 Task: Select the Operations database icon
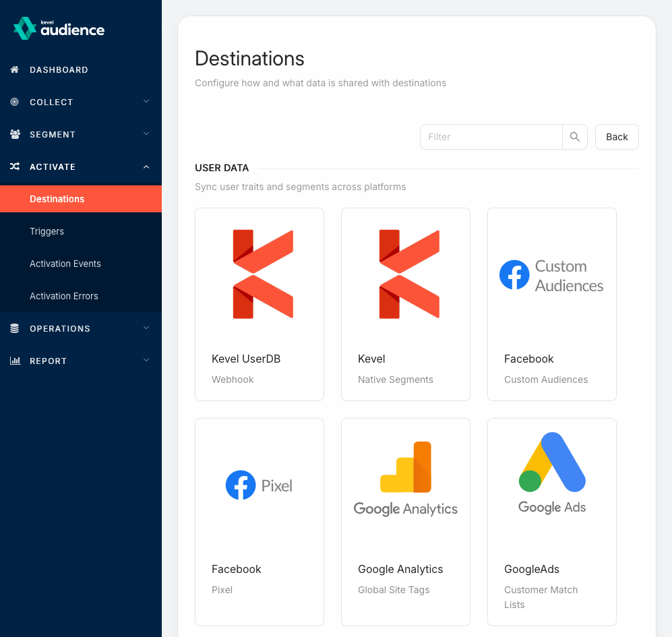(14, 328)
